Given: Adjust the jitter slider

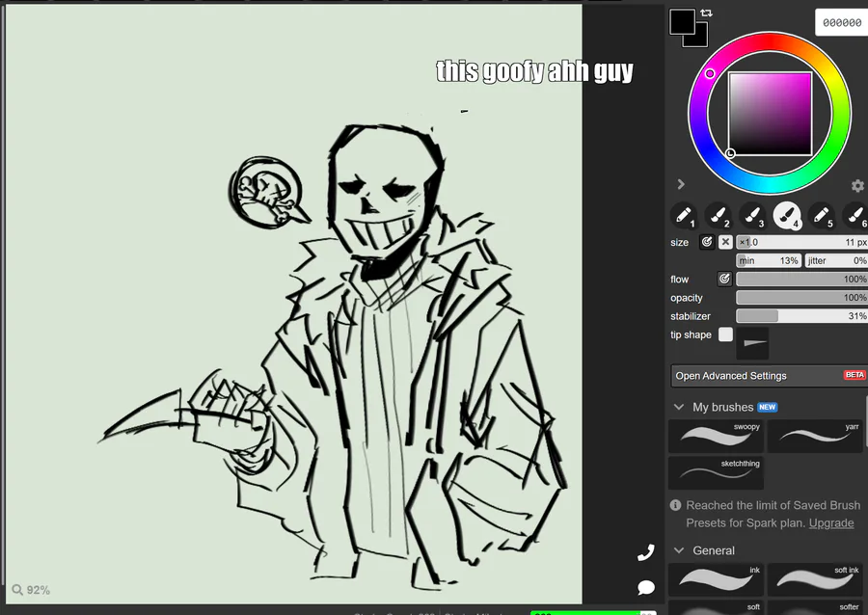Looking at the screenshot, I should [x=836, y=260].
